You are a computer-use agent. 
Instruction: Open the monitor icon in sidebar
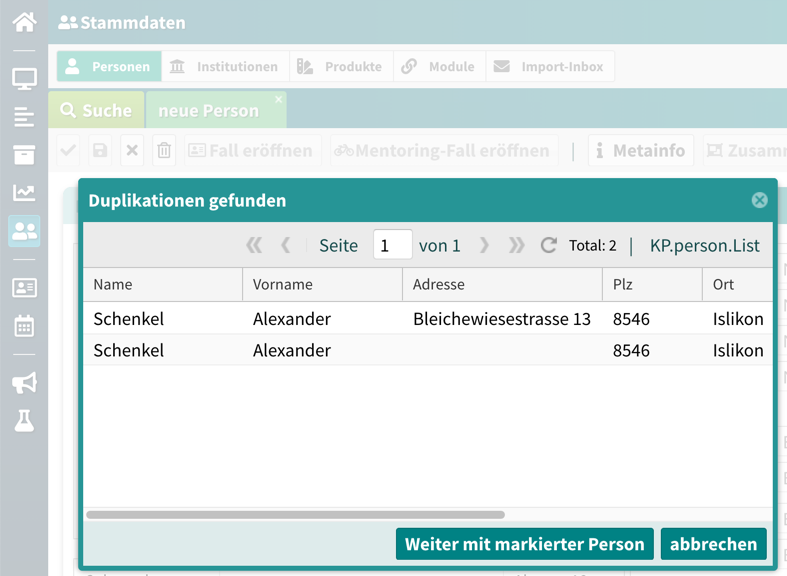coord(24,79)
